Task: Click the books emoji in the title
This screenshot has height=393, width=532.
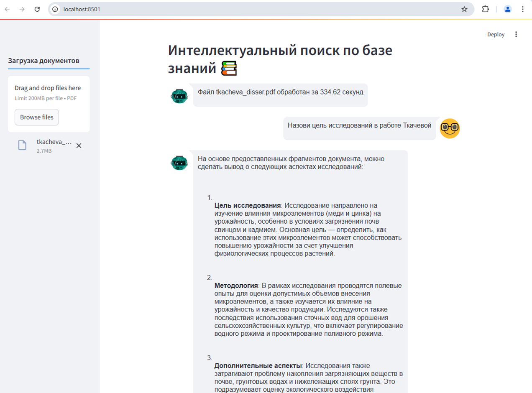Action: coord(229,68)
